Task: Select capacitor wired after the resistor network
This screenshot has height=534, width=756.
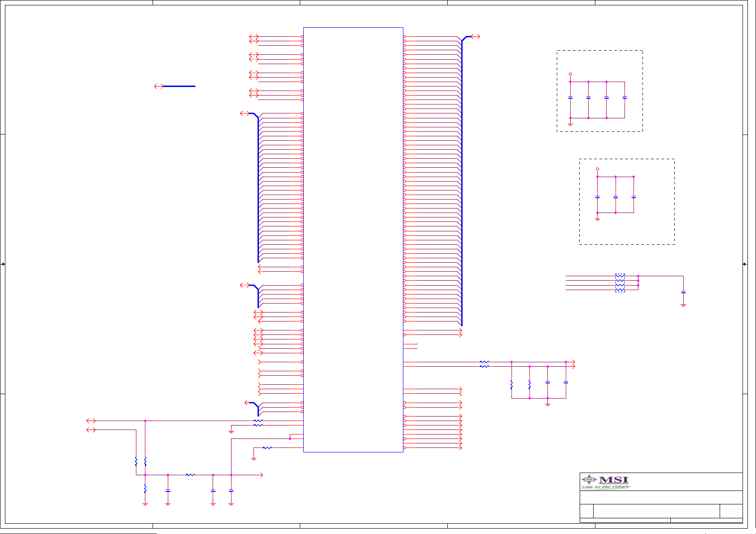Action: point(683,292)
